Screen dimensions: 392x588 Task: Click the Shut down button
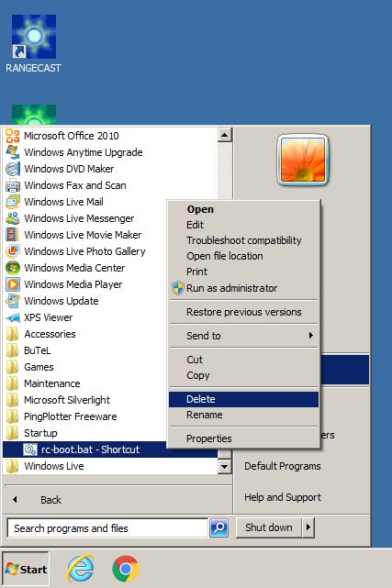tap(269, 527)
